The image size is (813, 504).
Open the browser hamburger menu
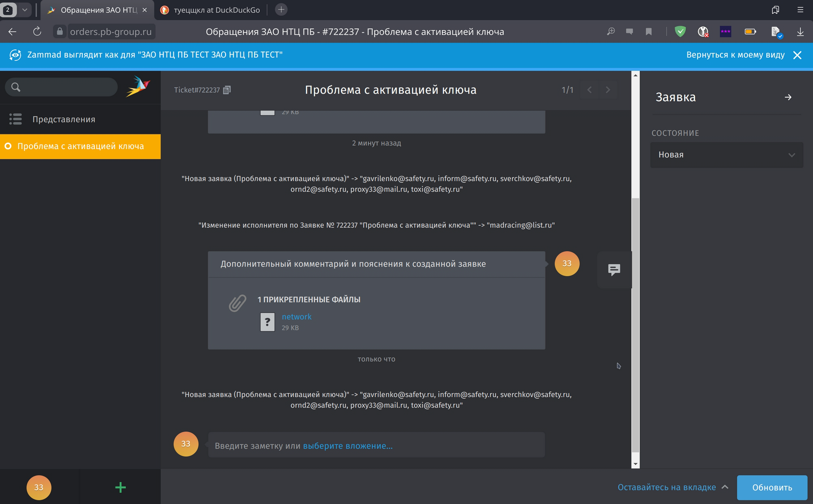[x=800, y=10]
